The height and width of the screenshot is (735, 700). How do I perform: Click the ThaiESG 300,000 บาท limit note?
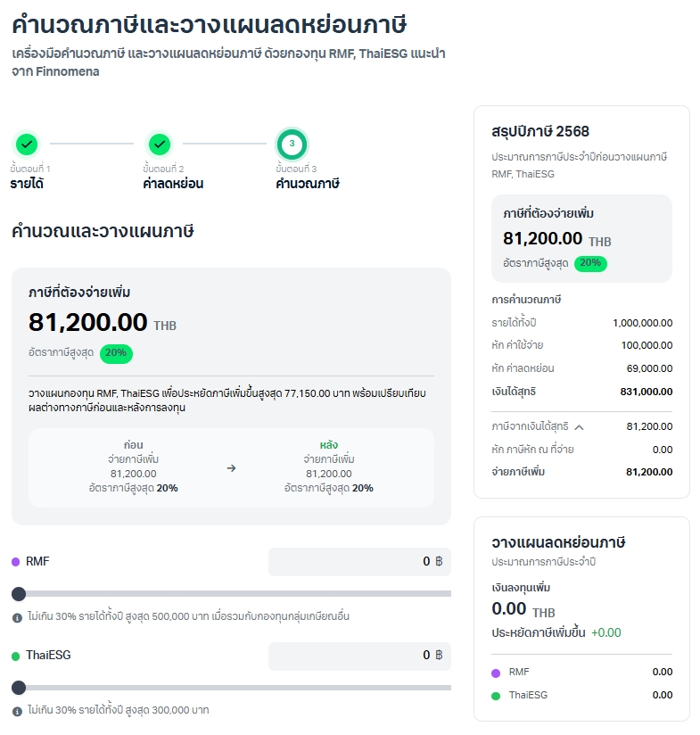coord(118,710)
